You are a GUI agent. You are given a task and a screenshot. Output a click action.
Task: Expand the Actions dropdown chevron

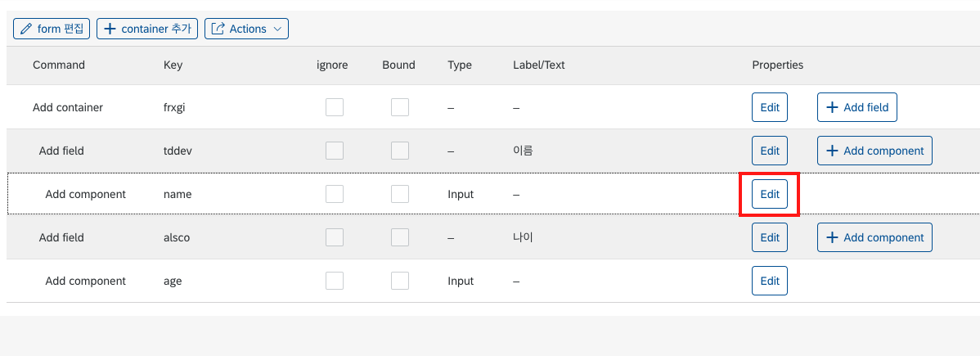pyautogui.click(x=277, y=29)
